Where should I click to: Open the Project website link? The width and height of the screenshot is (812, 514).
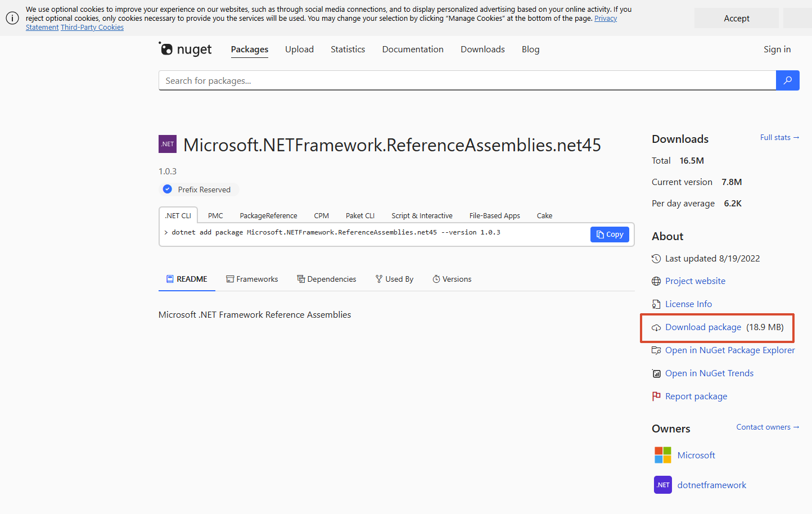click(695, 281)
